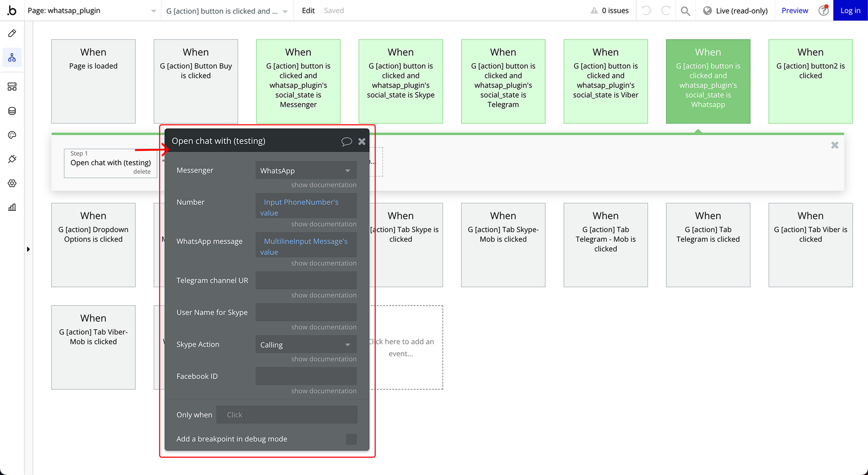
Task: Click the Facebook ID input field
Action: tap(306, 376)
